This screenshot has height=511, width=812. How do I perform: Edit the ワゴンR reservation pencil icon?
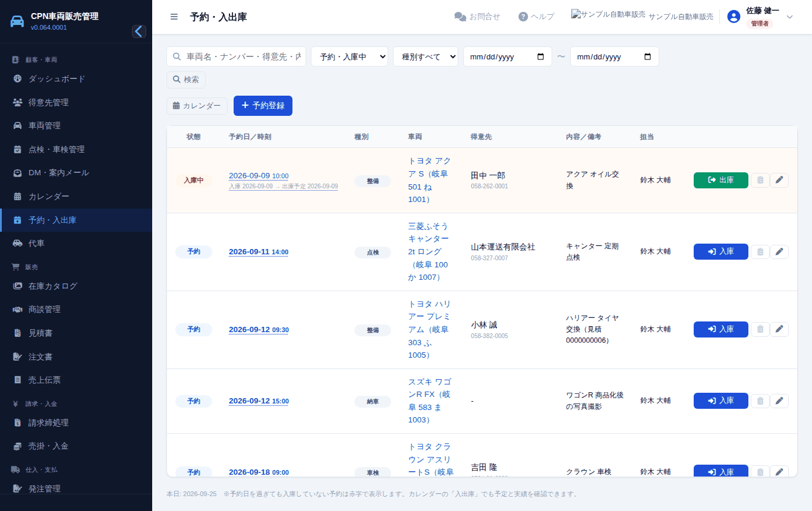tap(779, 401)
